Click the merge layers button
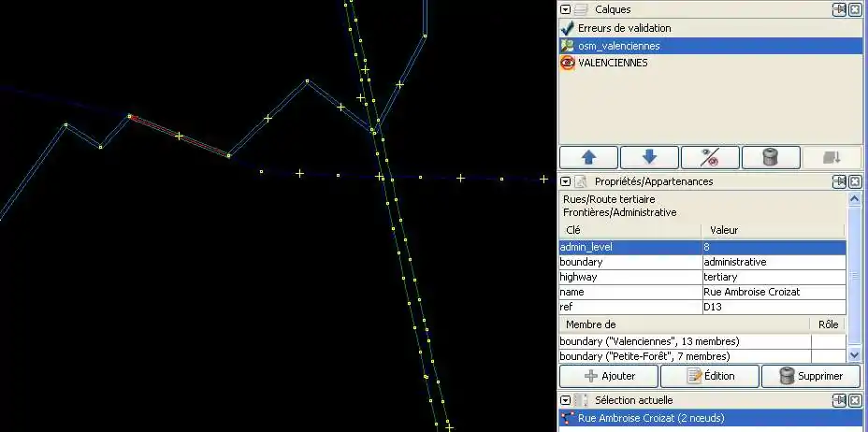 point(832,157)
